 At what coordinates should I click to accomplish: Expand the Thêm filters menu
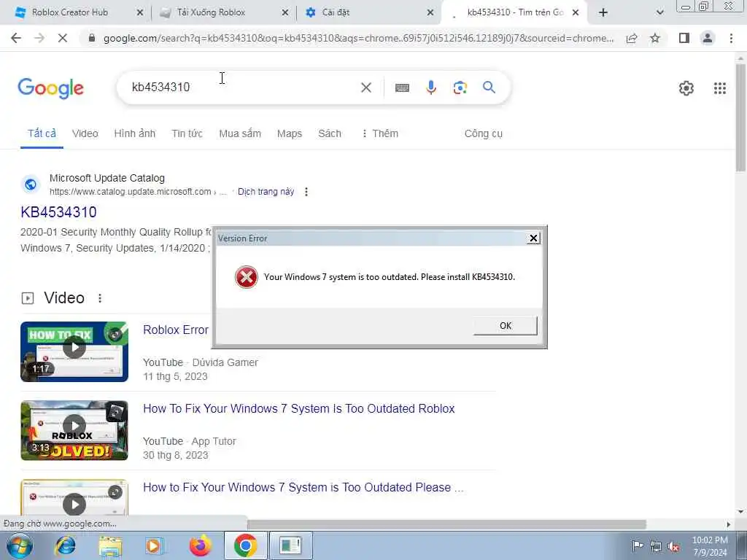(379, 134)
